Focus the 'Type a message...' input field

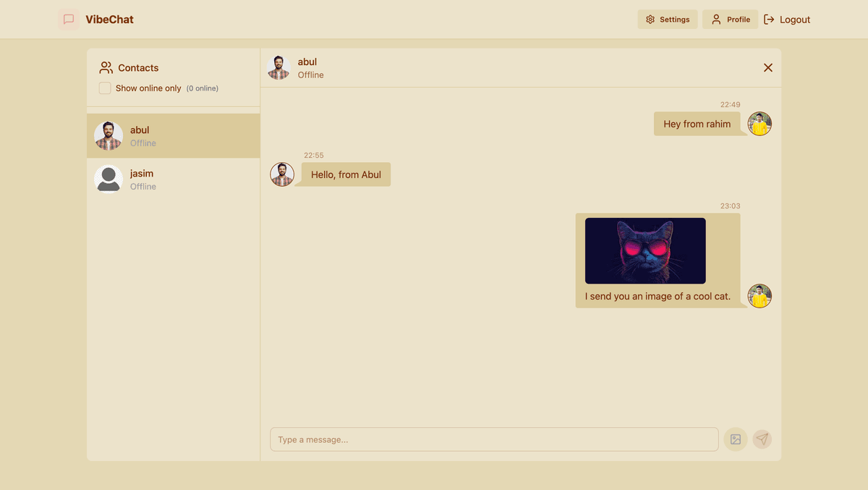click(494, 439)
